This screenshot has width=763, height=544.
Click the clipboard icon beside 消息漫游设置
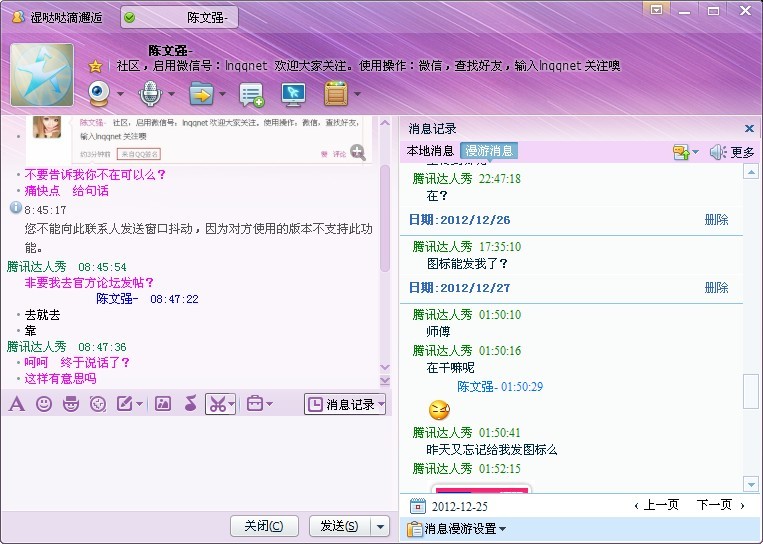[415, 528]
